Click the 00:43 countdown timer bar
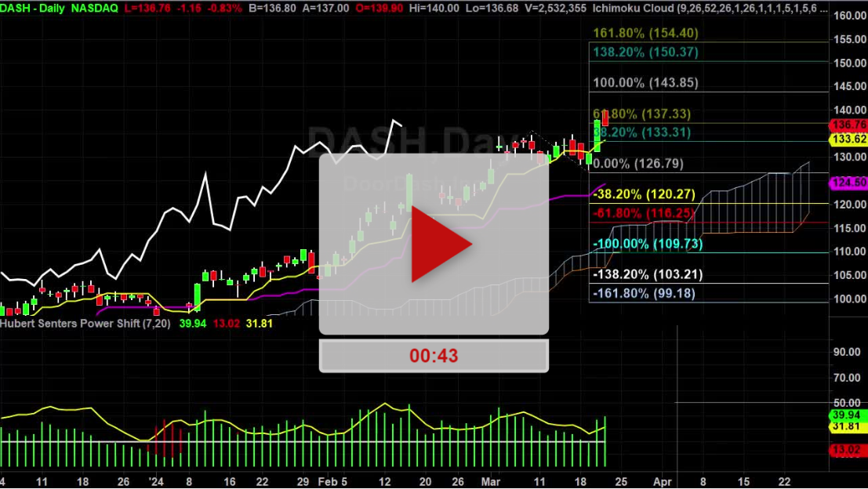This screenshot has width=868, height=489. 434,356
